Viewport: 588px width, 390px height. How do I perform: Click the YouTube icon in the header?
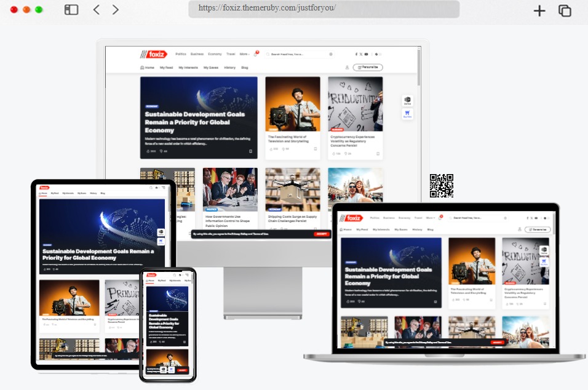tap(367, 54)
